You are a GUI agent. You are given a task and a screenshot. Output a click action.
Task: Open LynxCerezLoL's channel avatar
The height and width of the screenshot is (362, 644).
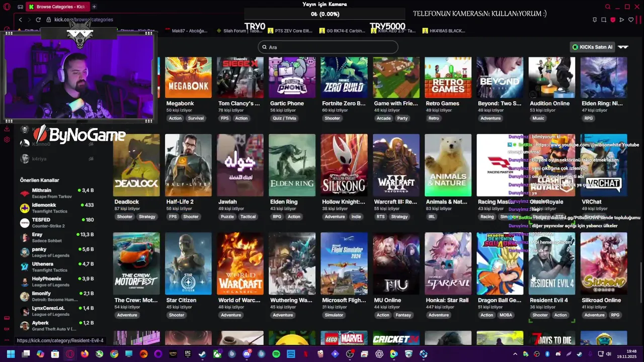[x=25, y=311]
